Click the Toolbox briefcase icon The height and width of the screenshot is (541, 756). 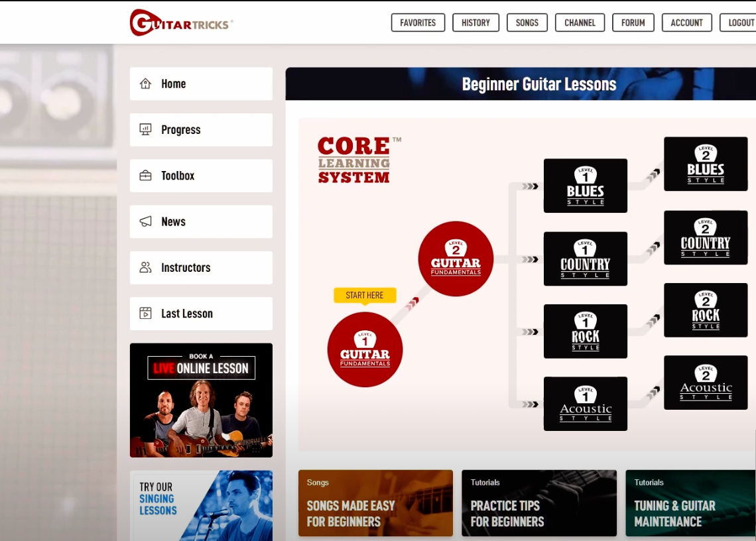pyautogui.click(x=146, y=176)
